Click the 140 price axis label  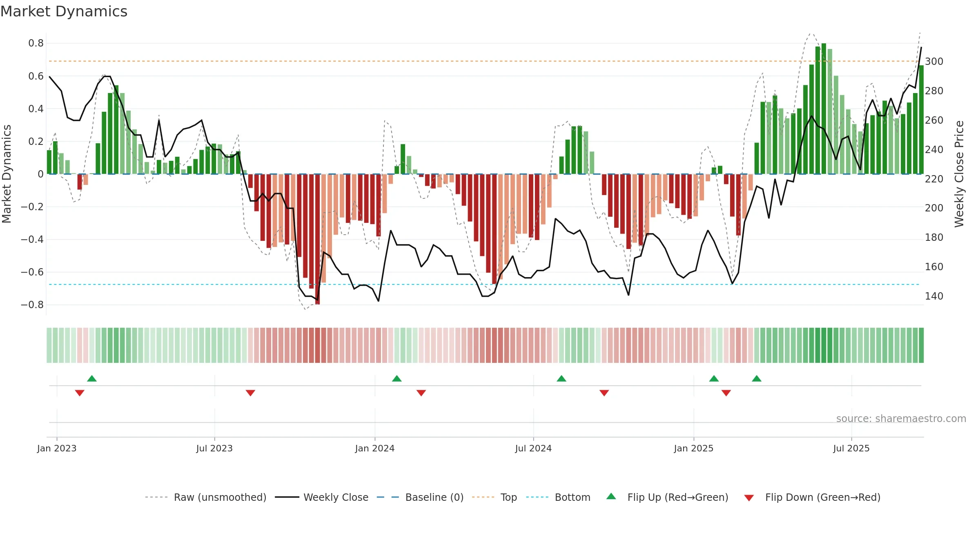(x=934, y=296)
